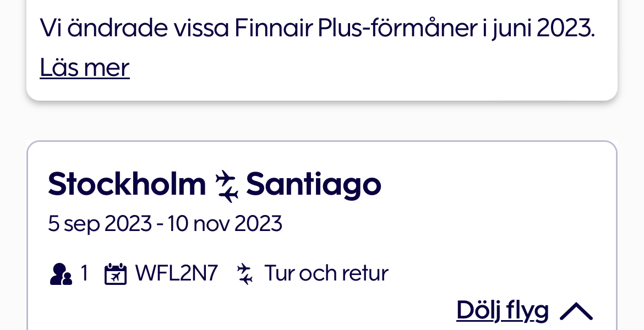Click the round-trip planes icon in the title
The height and width of the screenshot is (330, 644).
click(226, 186)
